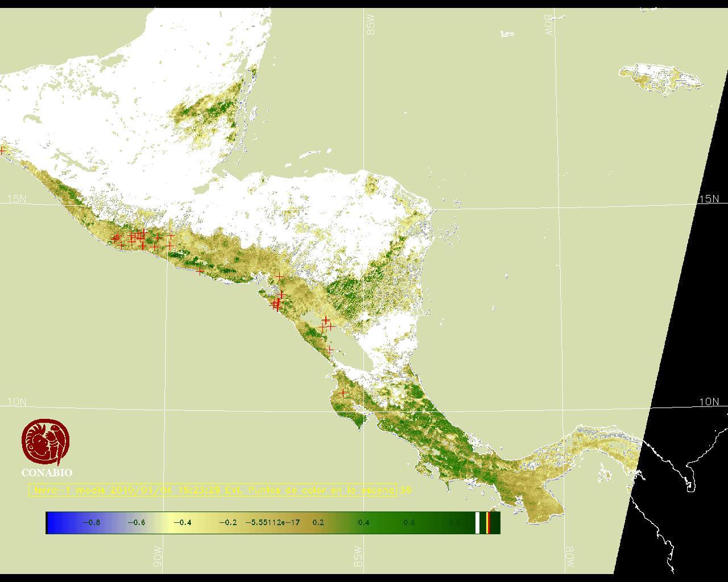Click the CONABIO round emblem logo
The image size is (728, 582).
[46, 443]
